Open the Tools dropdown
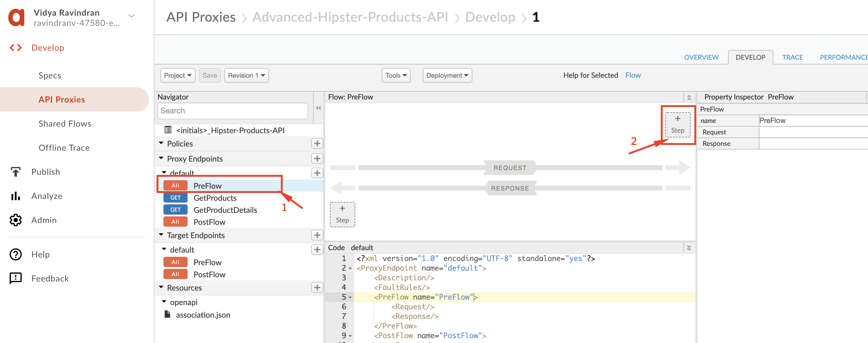868x343 pixels. pos(396,75)
